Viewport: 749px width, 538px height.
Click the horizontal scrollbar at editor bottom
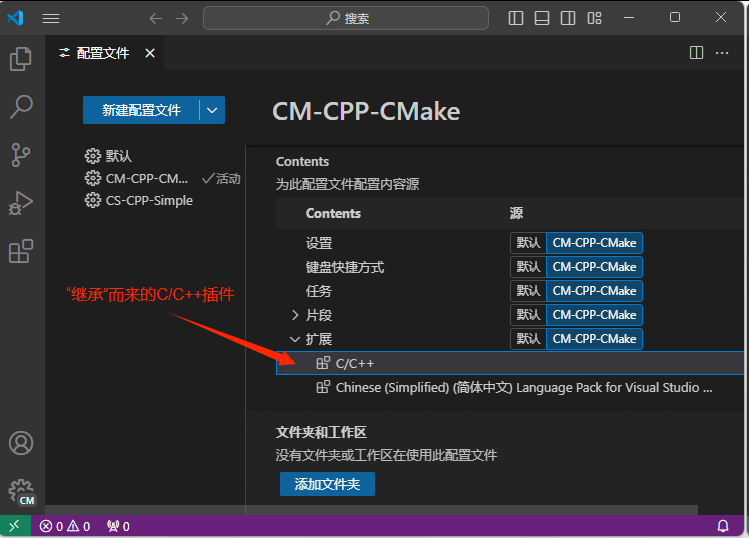pos(371,510)
